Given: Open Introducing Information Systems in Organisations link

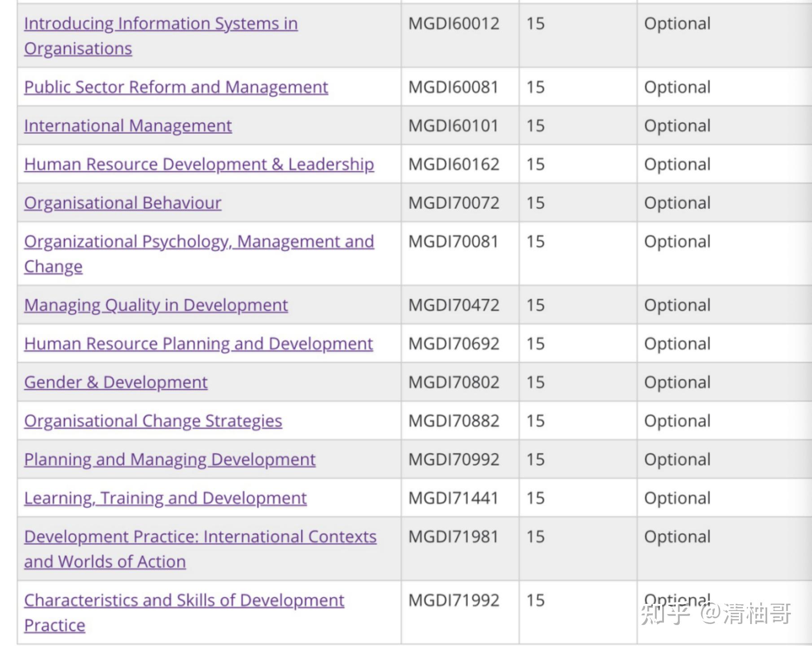Looking at the screenshot, I should tap(161, 24).
